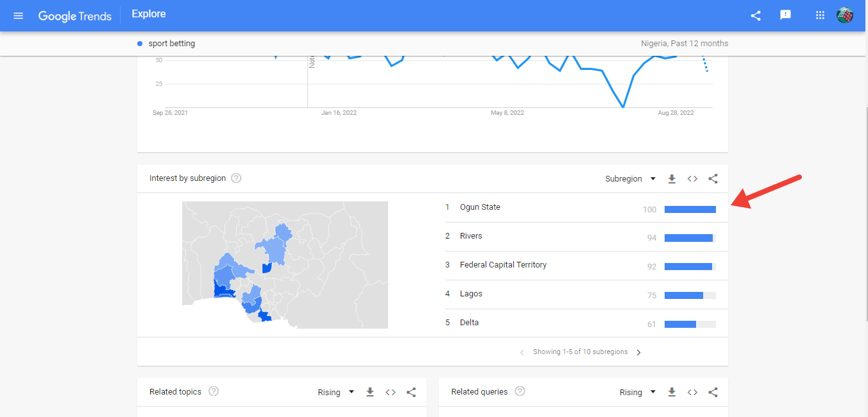
Task: Click the Showing 1-5 of 10 subregions text
Action: [581, 352]
